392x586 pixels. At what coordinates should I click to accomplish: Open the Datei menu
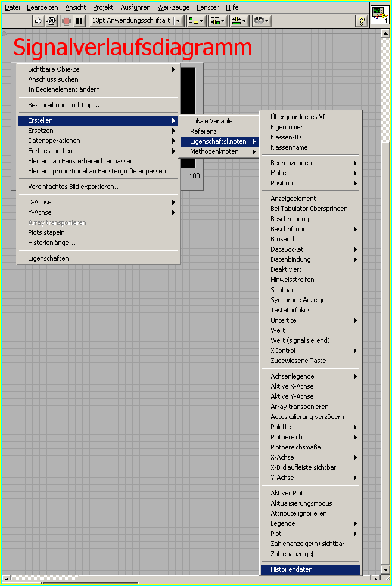[13, 7]
